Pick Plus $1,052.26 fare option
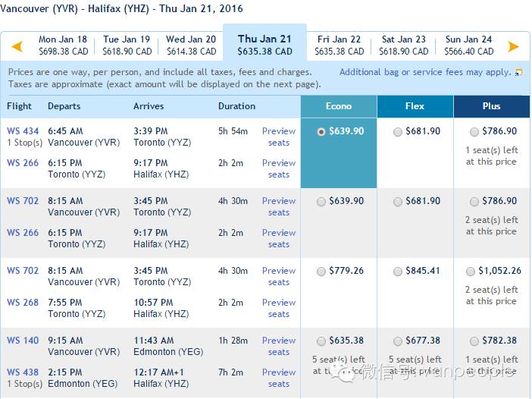This screenshot has width=532, height=399. pyautogui.click(x=471, y=272)
